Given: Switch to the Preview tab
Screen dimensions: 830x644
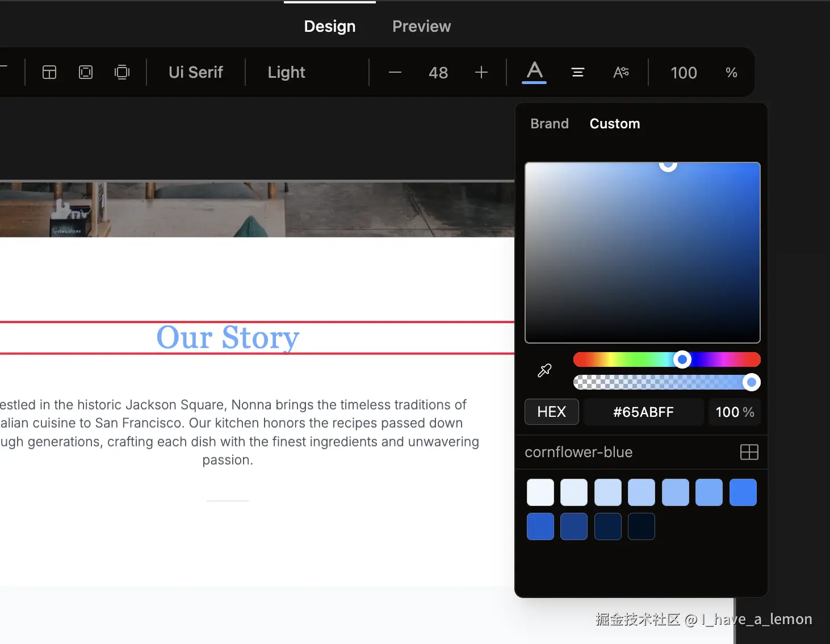Looking at the screenshot, I should point(422,26).
